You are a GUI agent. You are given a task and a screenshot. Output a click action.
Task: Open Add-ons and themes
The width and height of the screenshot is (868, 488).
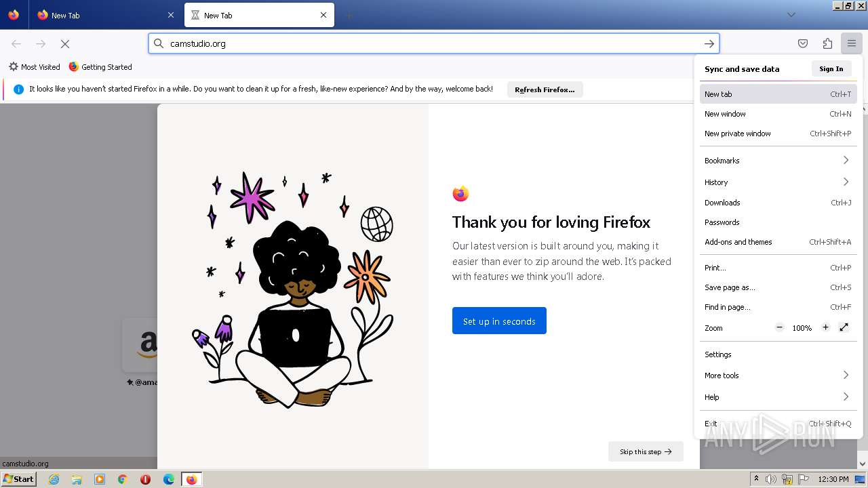pos(778,242)
